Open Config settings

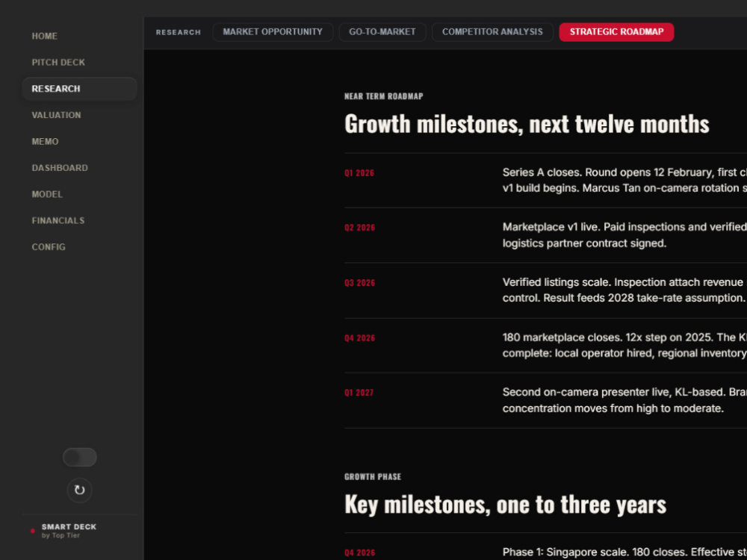(49, 246)
